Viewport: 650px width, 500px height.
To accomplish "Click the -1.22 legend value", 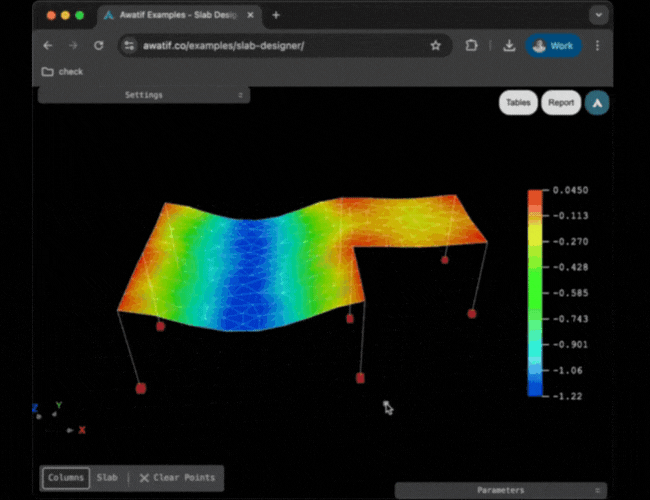I will [568, 396].
